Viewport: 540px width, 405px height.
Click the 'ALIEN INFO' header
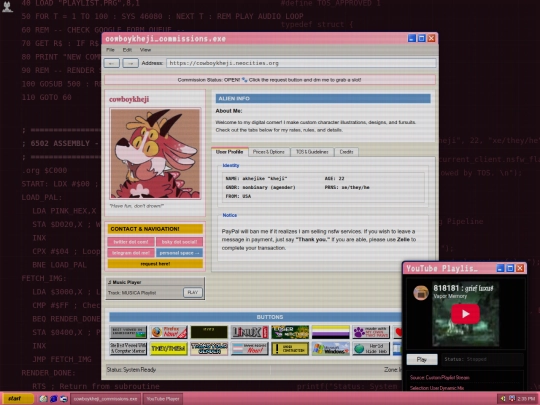click(x=323, y=98)
